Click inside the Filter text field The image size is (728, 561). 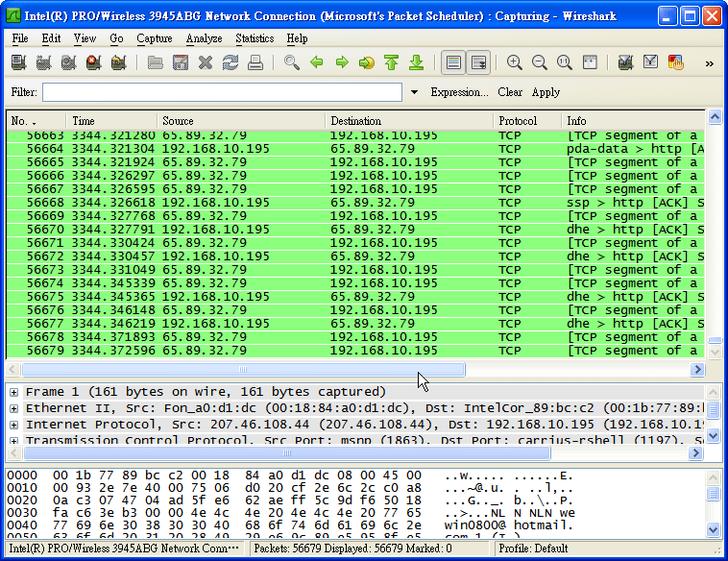click(223, 92)
